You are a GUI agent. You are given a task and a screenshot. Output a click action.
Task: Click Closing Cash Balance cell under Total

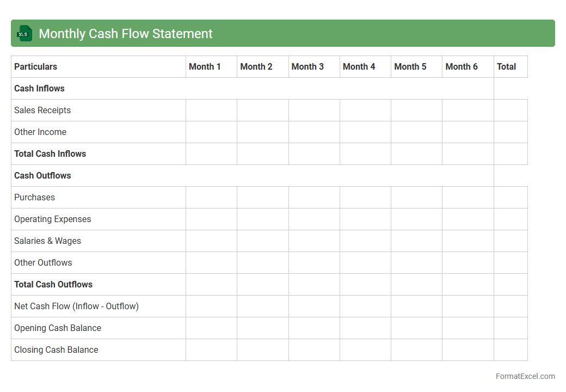[510, 350]
